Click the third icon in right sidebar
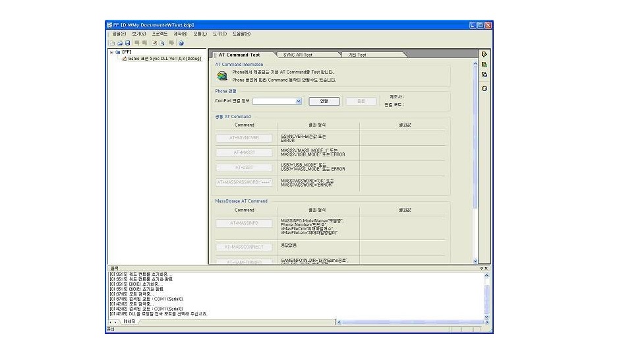 coord(484,75)
